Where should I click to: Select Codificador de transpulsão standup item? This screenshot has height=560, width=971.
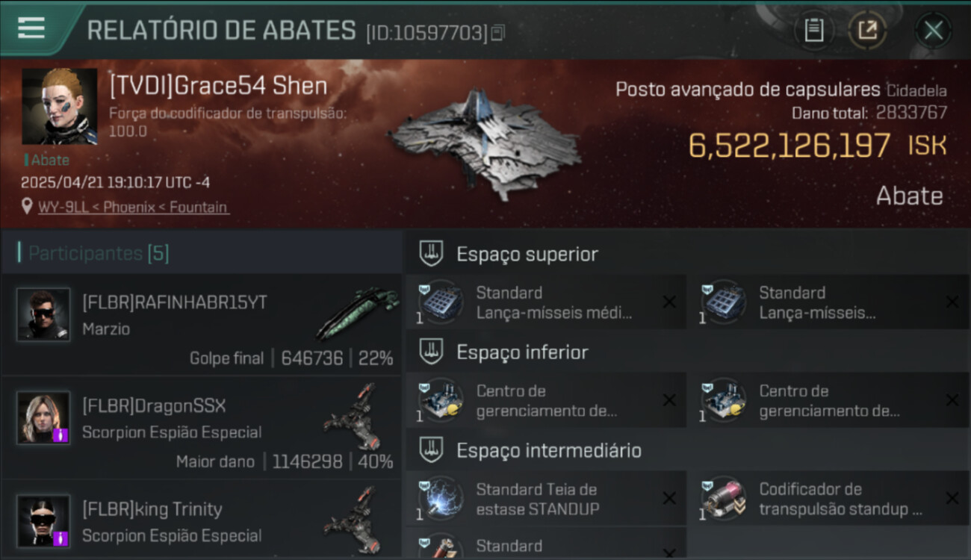click(x=829, y=499)
